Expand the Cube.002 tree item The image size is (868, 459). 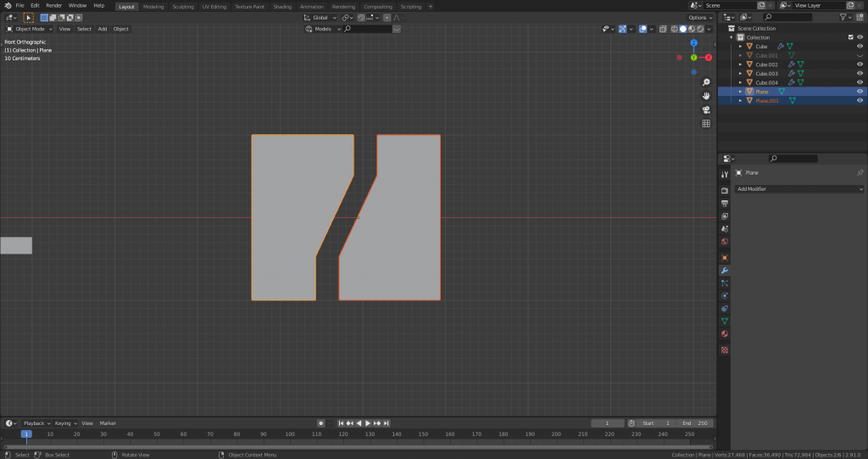pos(740,64)
